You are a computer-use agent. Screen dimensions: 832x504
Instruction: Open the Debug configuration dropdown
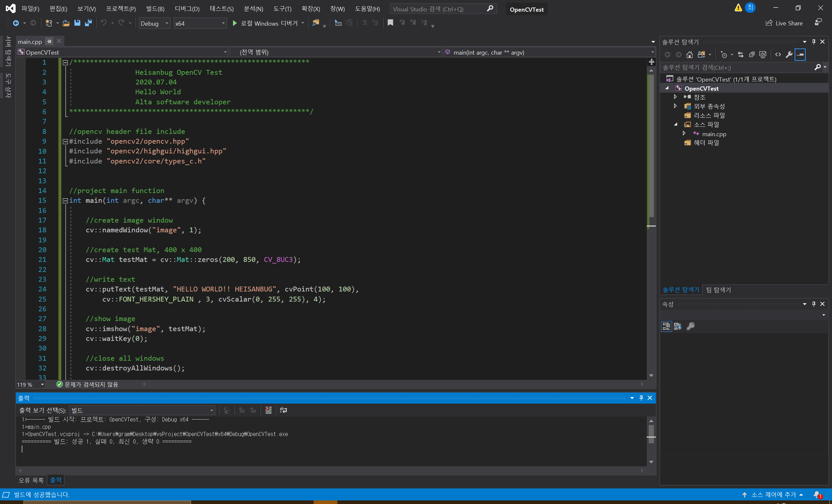coord(155,23)
